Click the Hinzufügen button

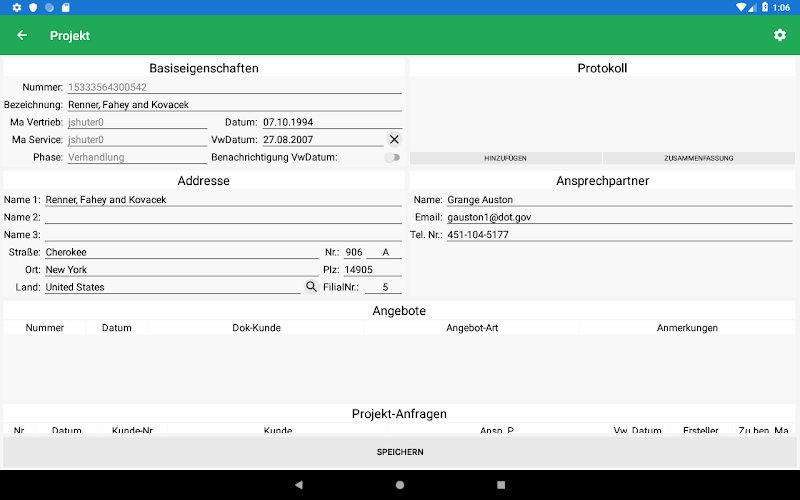pyautogui.click(x=506, y=158)
